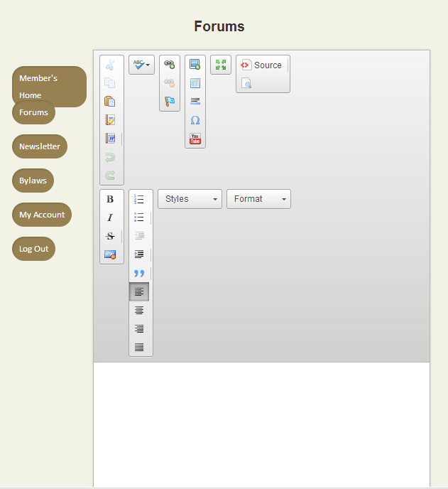The image size is (448, 489).
Task: Click the Anchor flag icon
Action: coord(169,102)
